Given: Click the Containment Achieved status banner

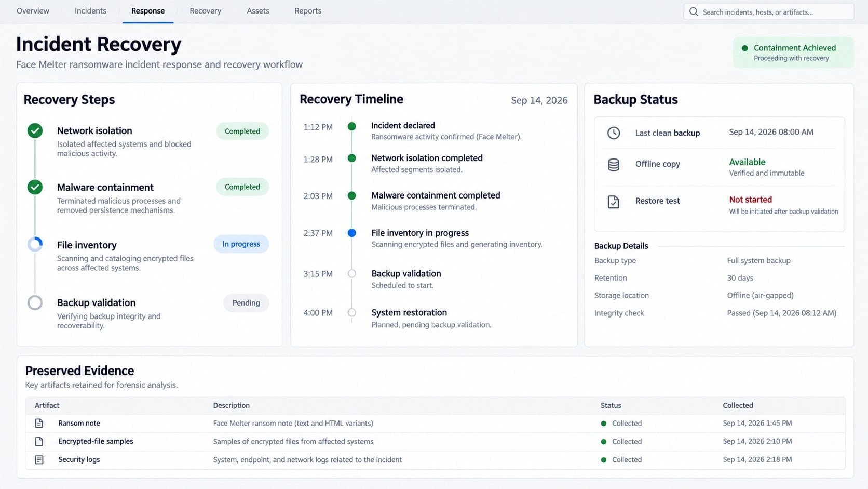Looking at the screenshot, I should click(x=793, y=52).
